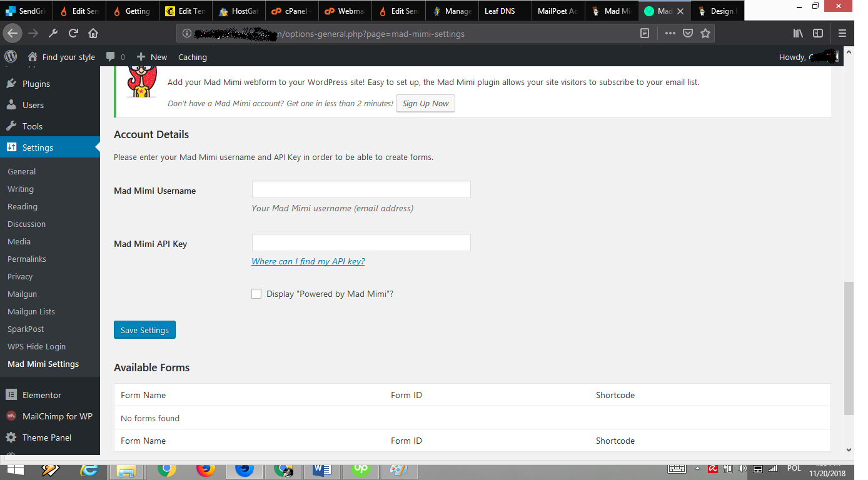
Task: Click the Settings sliders icon in sidebar
Action: coord(11,147)
